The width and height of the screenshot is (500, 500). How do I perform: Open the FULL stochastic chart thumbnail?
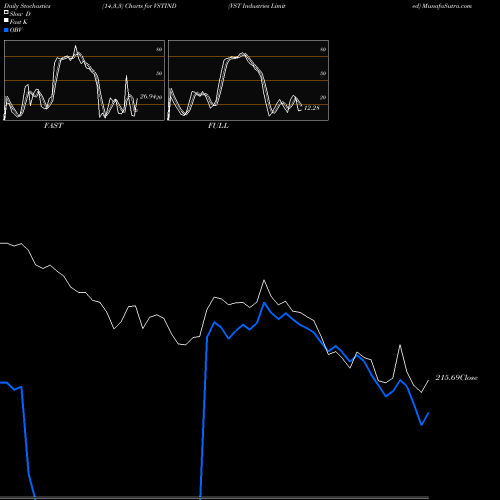click(248, 80)
